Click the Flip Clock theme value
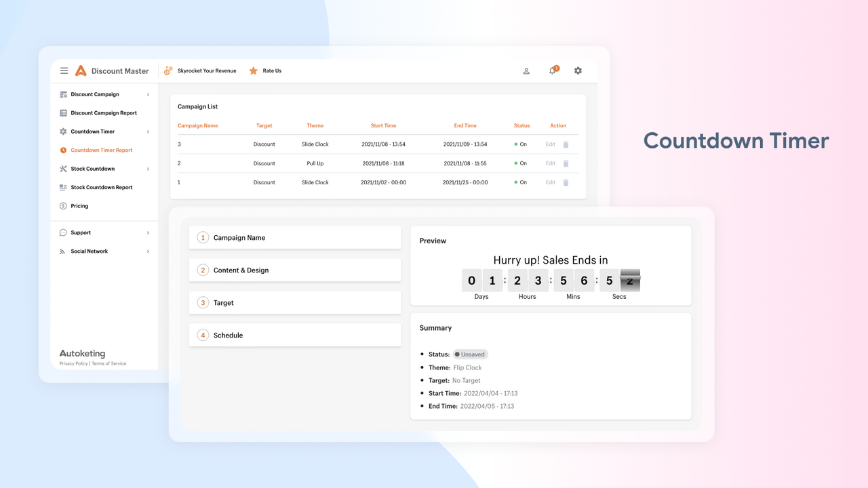This screenshot has height=488, width=868. click(x=468, y=367)
